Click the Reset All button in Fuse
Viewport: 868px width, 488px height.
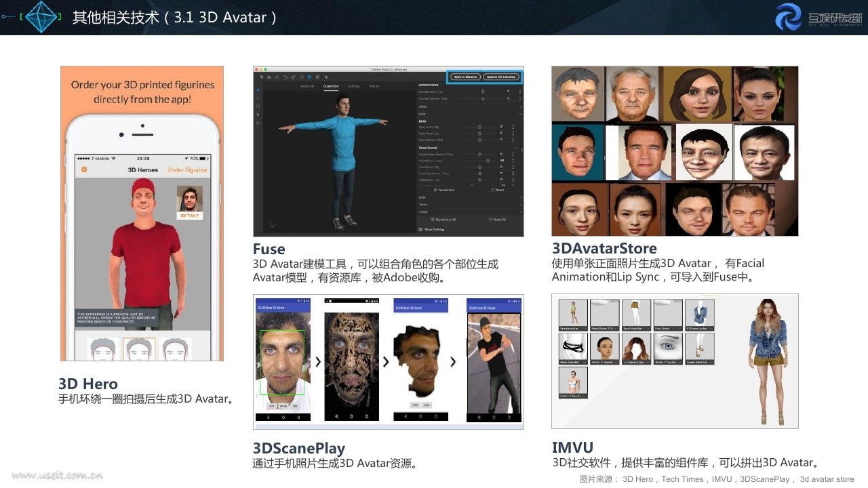[x=498, y=220]
